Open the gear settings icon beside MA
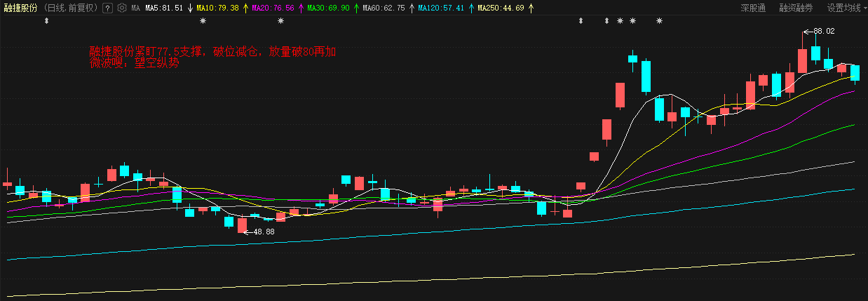The width and height of the screenshot is (868, 301). [122, 8]
